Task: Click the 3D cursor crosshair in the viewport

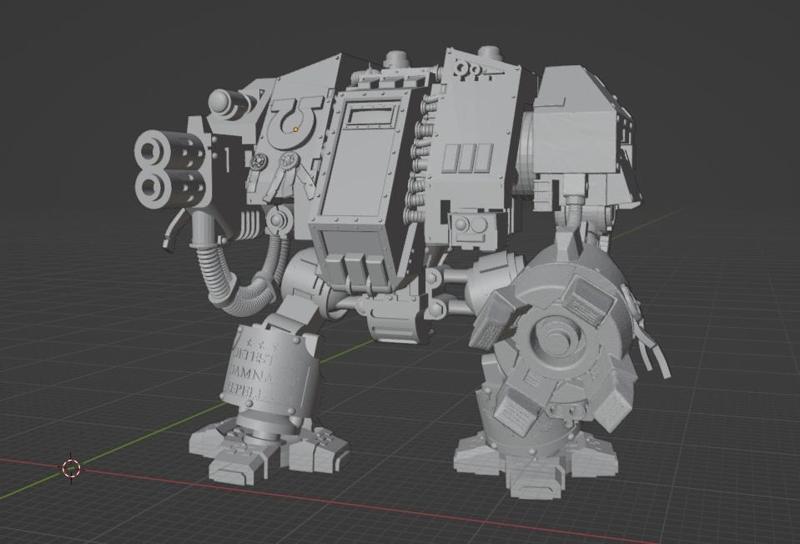Action: click(x=71, y=468)
